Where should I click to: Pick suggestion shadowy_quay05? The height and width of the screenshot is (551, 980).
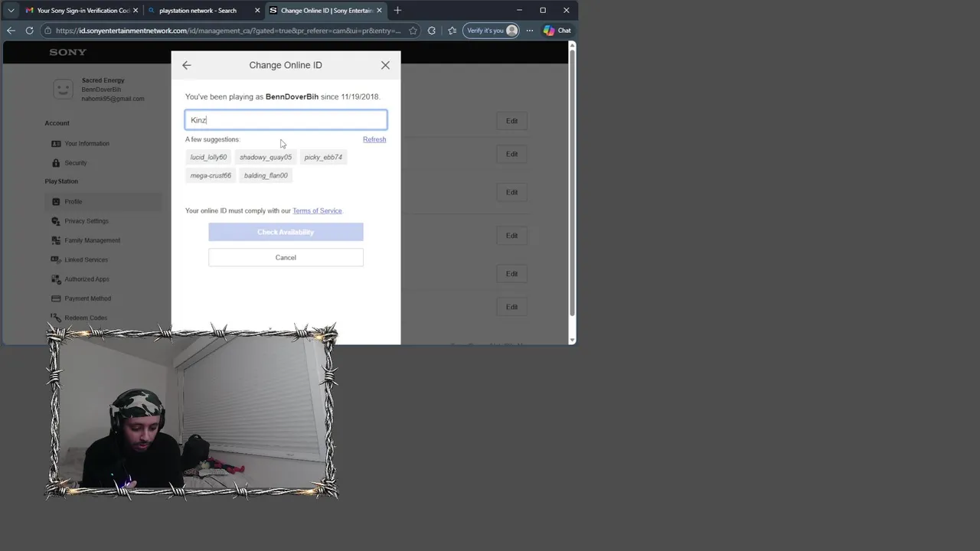[x=266, y=157]
